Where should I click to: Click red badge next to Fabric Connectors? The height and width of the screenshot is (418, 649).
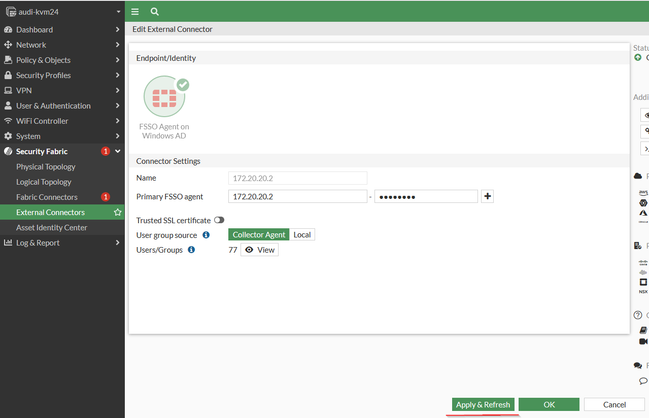pyautogui.click(x=106, y=197)
